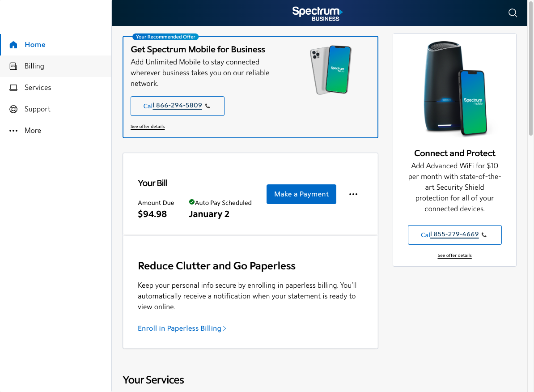Screen dimensions: 534x392
Task: Expand More in the navigation menu
Action: click(55, 131)
